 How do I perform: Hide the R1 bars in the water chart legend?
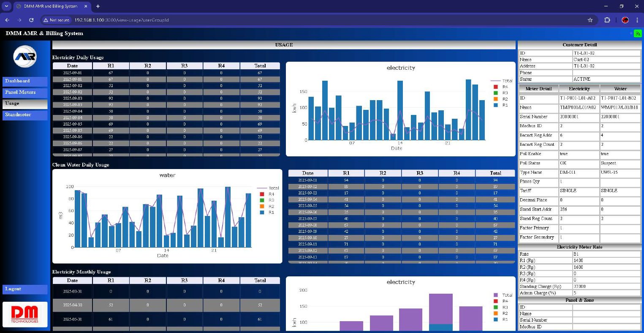coord(268,212)
